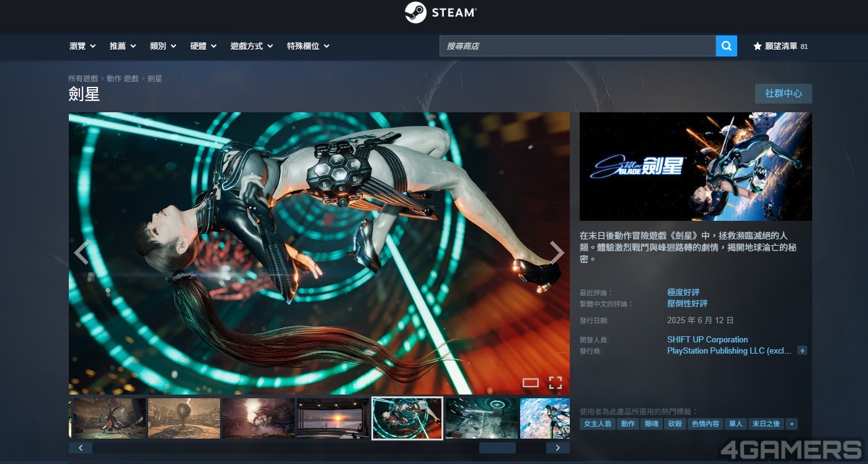Expand the publisher list plus button

(802, 350)
